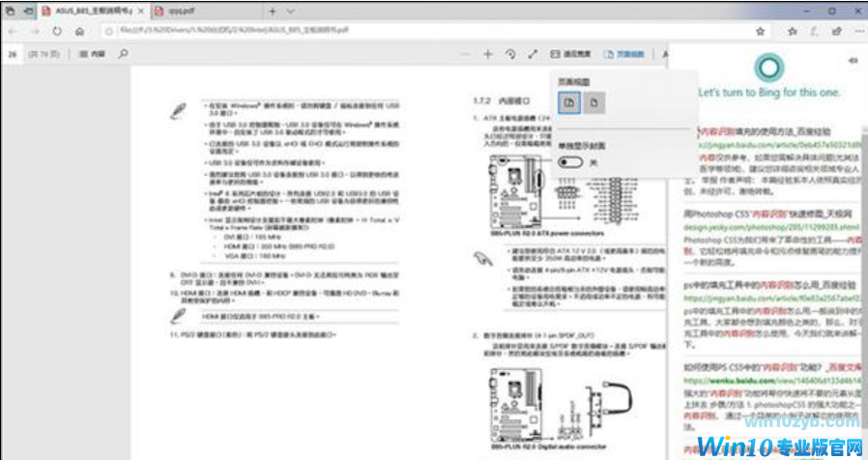868x460 pixels.
Task: Select the fit to width (适应宽度) button
Action: point(570,54)
